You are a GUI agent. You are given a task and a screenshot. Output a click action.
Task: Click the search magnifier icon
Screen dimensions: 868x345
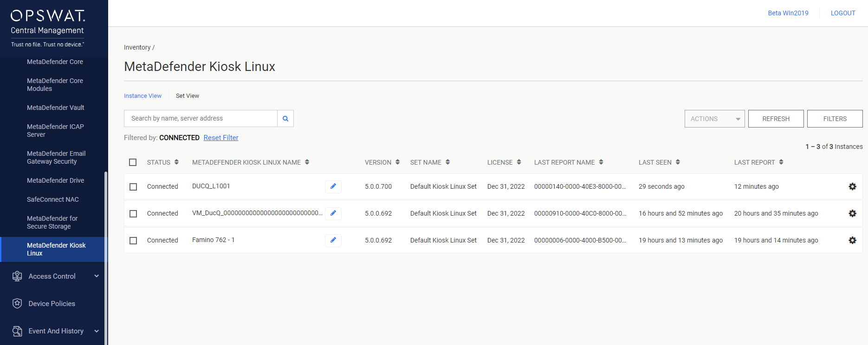pos(285,119)
